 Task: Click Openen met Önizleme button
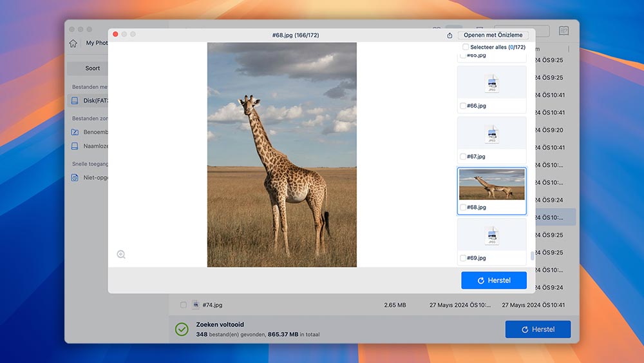[x=493, y=35]
